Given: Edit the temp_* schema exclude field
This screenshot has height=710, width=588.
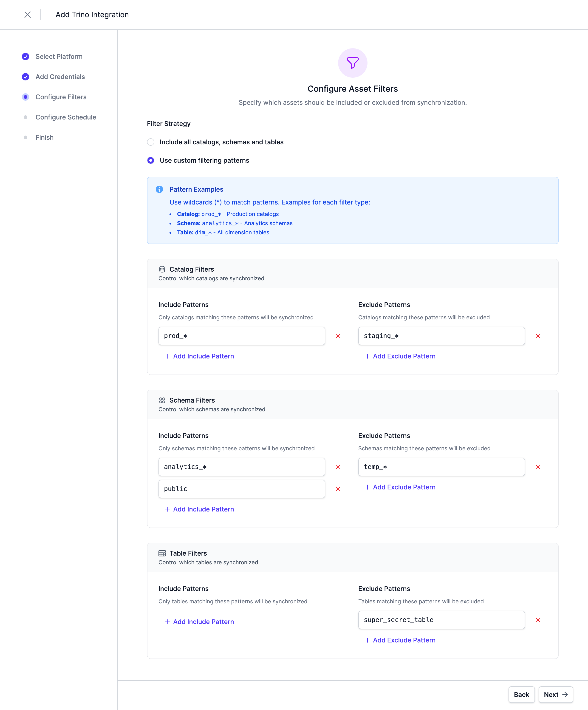Looking at the screenshot, I should click(441, 467).
